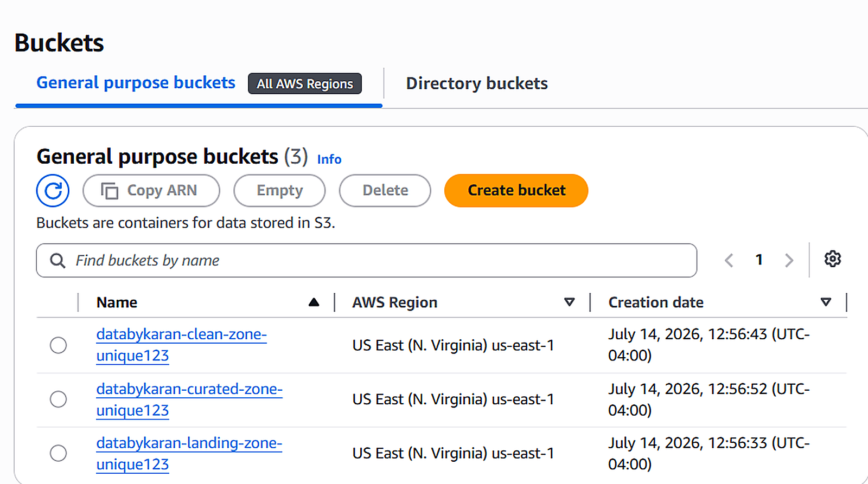This screenshot has height=484, width=868.
Task: Click the search magnifier icon
Action: (58, 261)
